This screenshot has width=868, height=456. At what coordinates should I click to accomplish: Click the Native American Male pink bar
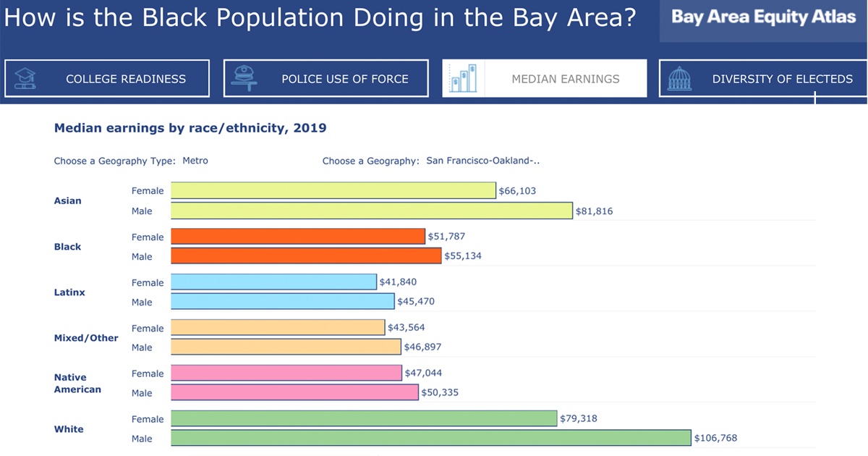point(294,392)
